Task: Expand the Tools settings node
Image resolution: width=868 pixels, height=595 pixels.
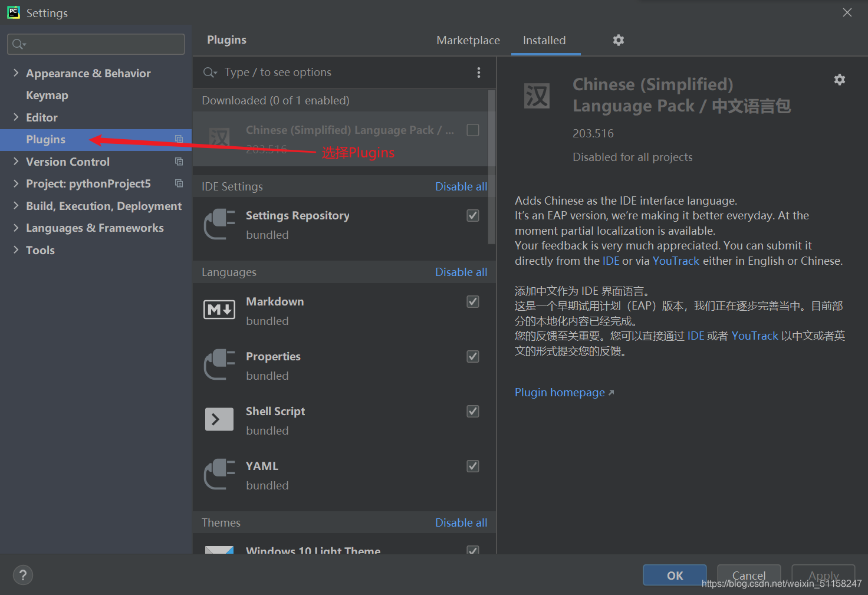Action: click(x=16, y=249)
